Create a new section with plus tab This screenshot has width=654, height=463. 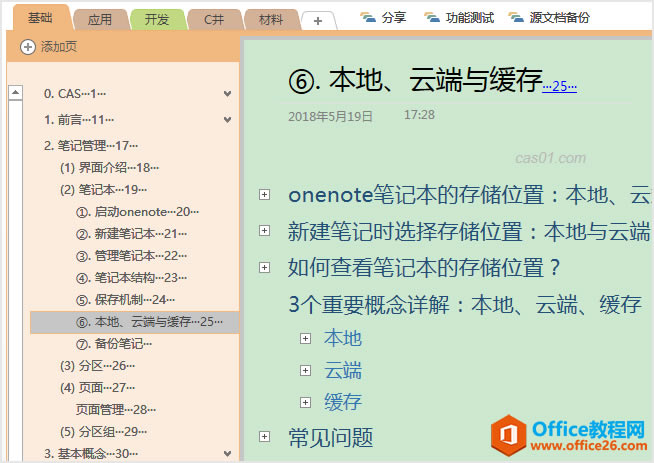(318, 21)
